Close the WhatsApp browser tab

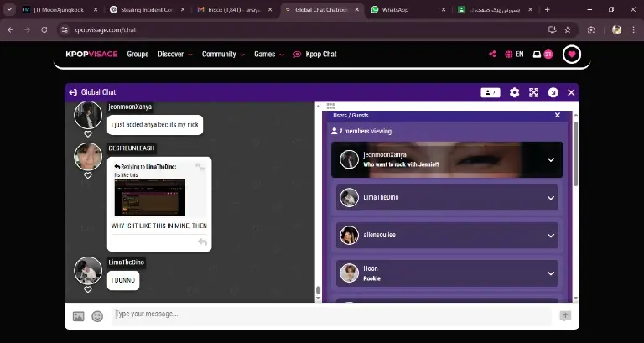click(x=443, y=9)
